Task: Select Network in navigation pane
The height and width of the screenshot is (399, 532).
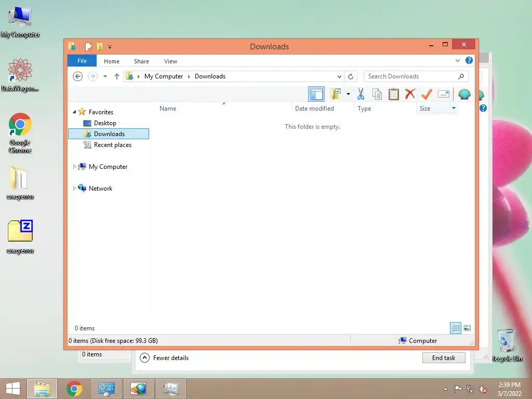Action: [100, 188]
